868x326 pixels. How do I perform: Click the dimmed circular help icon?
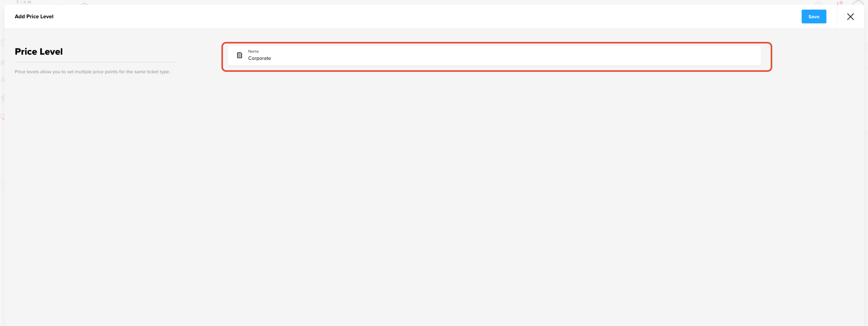pyautogui.click(x=819, y=4)
